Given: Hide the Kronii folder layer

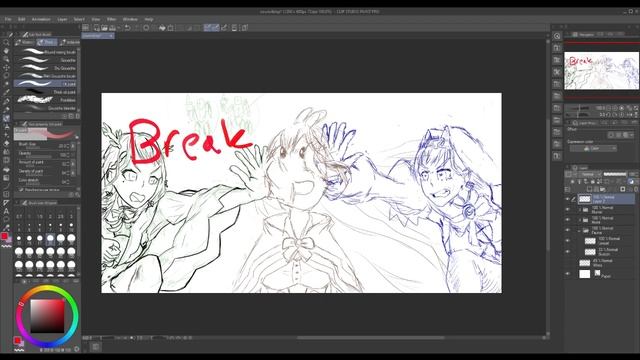Looking at the screenshot, I should coord(567,220).
